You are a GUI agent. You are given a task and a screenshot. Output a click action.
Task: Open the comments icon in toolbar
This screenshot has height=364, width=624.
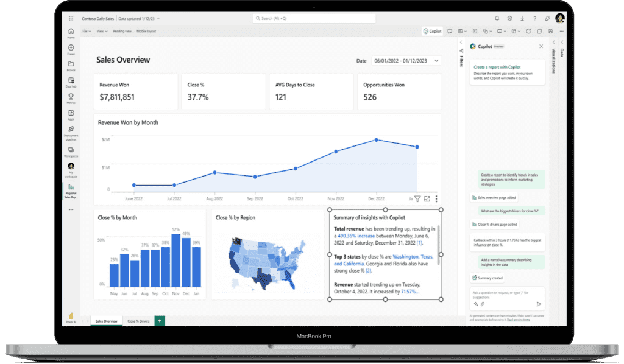tap(450, 31)
